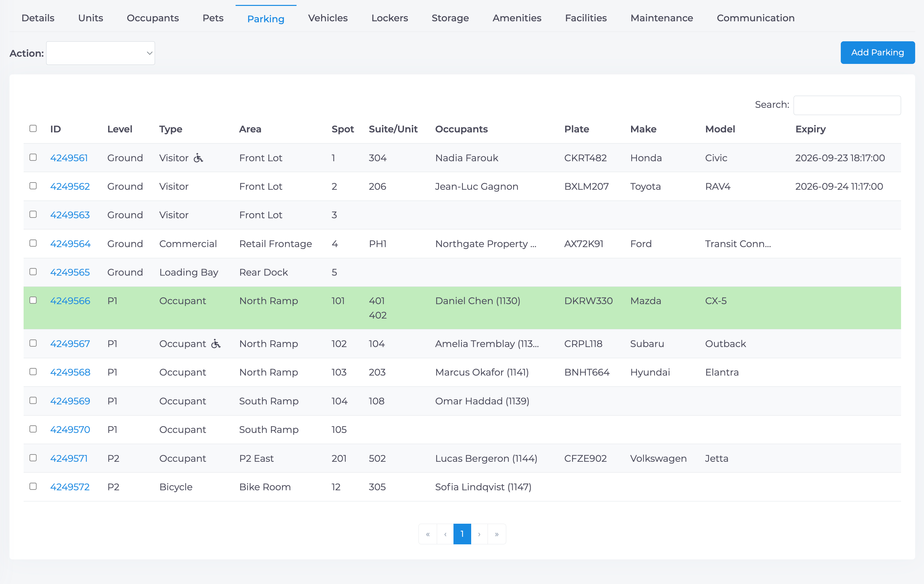Open the Communication tab
The width and height of the screenshot is (924, 584).
(756, 18)
